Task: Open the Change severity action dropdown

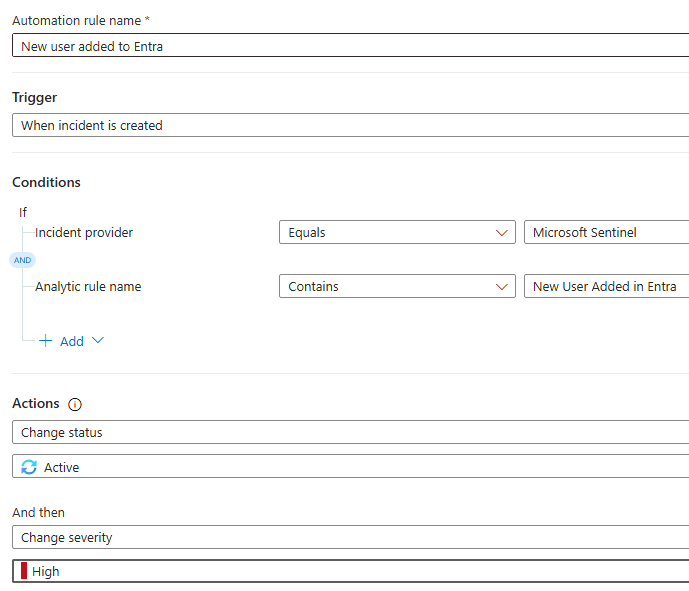Action: pyautogui.click(x=351, y=537)
